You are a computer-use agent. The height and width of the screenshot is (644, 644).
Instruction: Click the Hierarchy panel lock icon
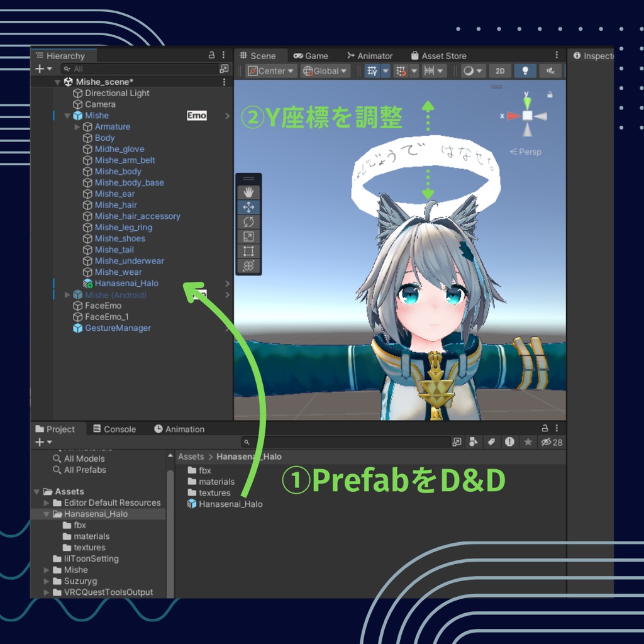pyautogui.click(x=211, y=55)
